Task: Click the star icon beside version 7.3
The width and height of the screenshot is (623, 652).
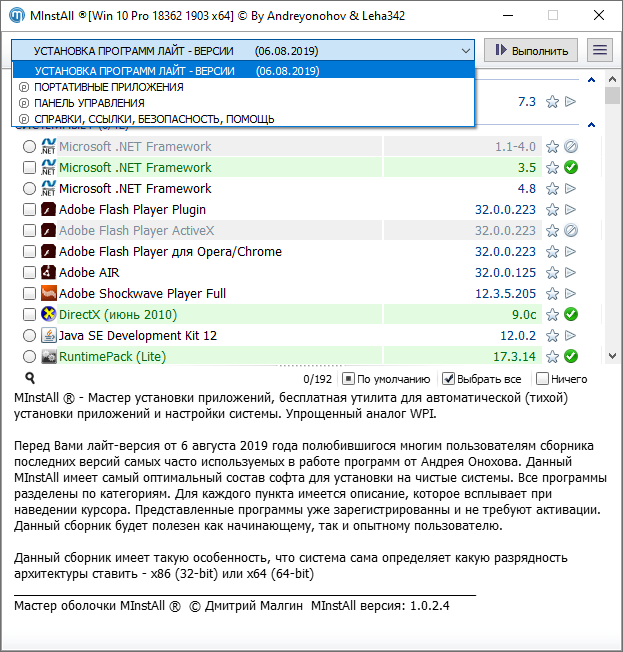Action: (x=552, y=102)
